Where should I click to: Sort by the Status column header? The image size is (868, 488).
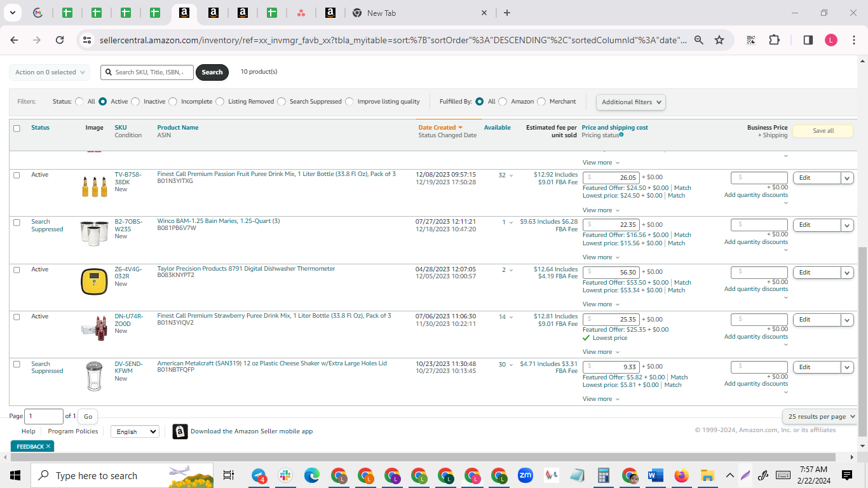(40, 128)
